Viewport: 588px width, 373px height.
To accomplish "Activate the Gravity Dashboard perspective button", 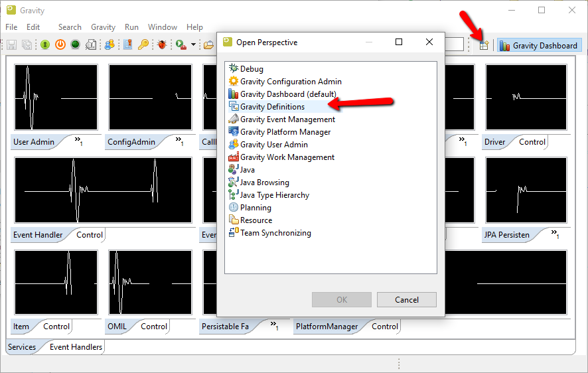I will coord(539,46).
